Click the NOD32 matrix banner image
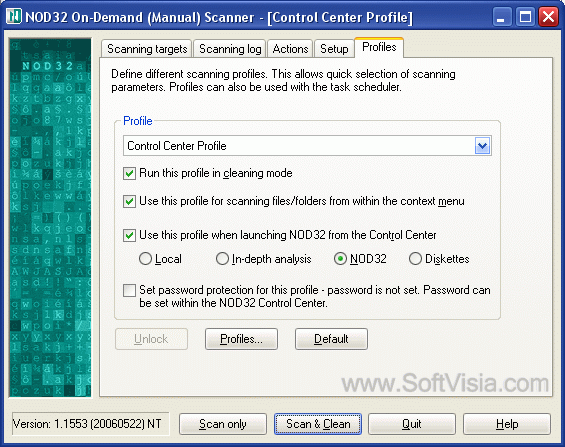This screenshot has height=447, width=565. click(50, 218)
